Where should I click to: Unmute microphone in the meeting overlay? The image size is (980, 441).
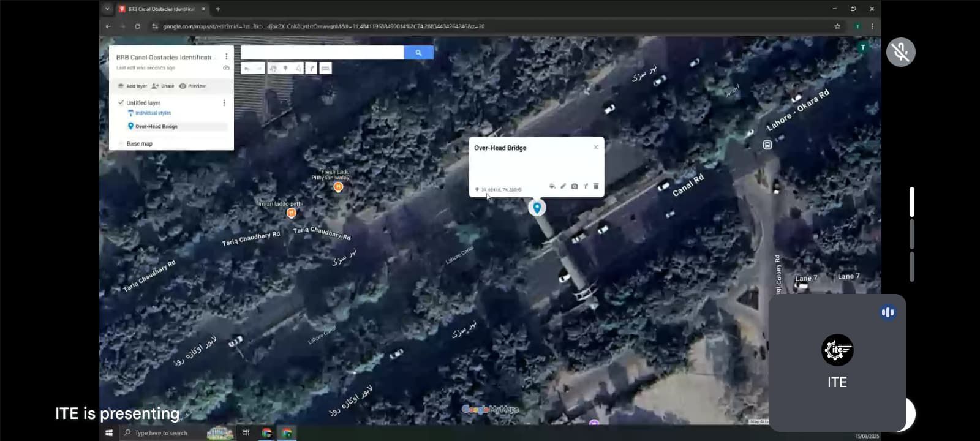pos(900,52)
